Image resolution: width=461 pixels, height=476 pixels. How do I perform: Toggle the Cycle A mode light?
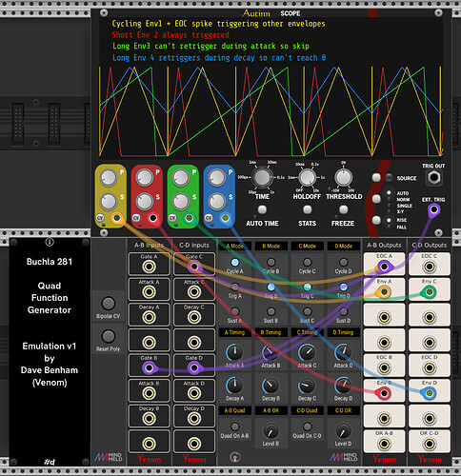[235, 263]
